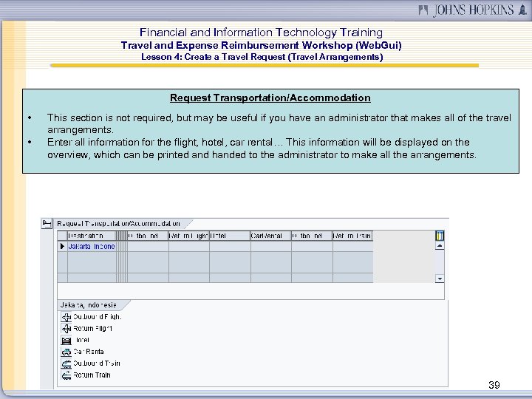
Task: Click the Return Train column header
Action: [352, 236]
